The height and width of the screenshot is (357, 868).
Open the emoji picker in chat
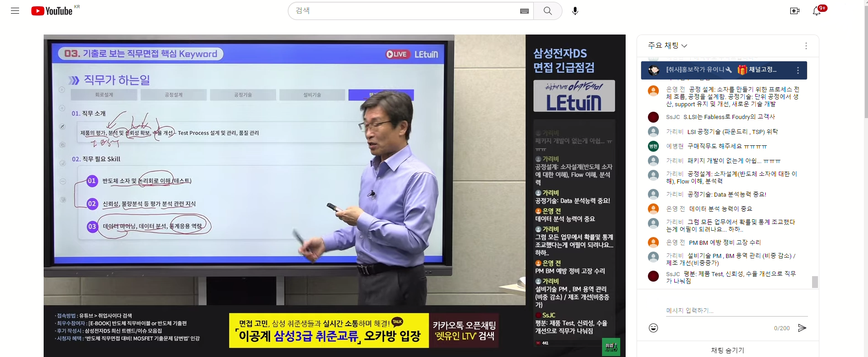(x=653, y=328)
